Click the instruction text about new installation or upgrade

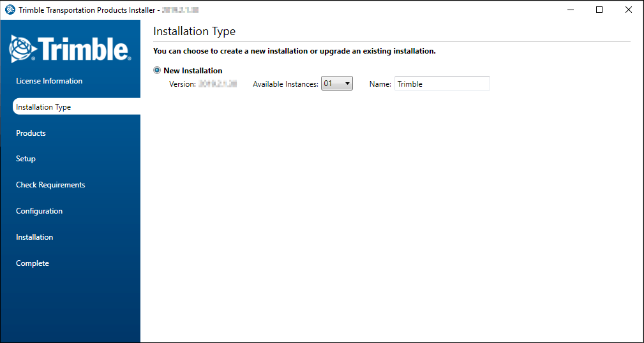pos(294,51)
